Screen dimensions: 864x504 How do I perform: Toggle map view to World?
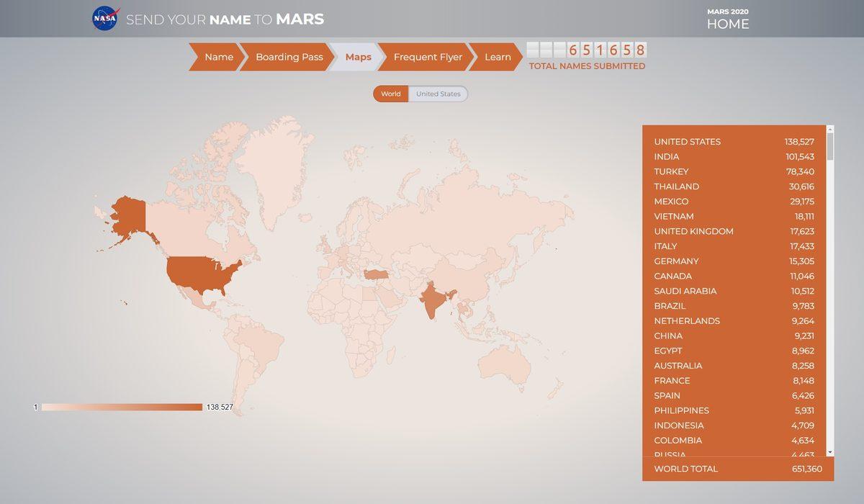(391, 94)
